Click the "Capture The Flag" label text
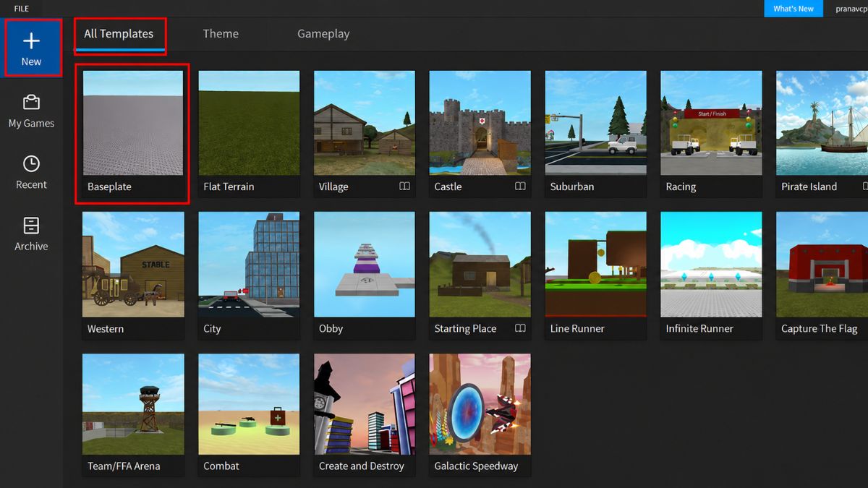 (819, 328)
